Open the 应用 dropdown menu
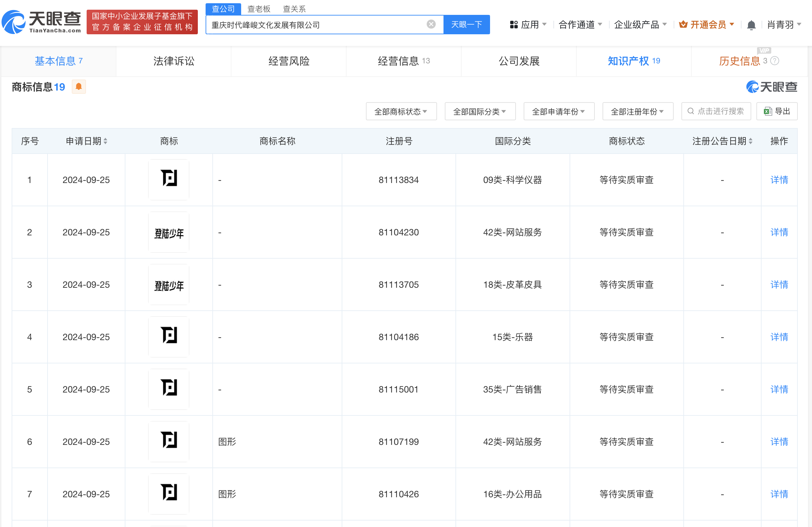Screen dimensions: 812x527 [529, 25]
